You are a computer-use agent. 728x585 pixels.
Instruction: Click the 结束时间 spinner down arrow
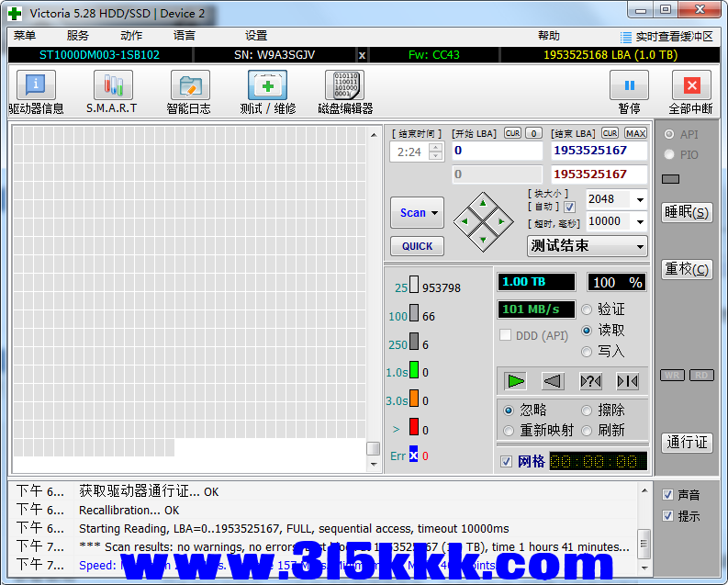(435, 156)
